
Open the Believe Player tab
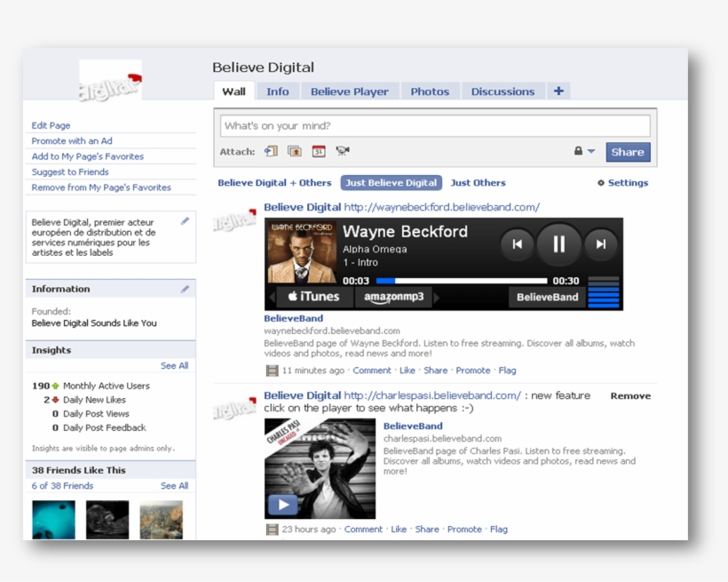coord(350,92)
